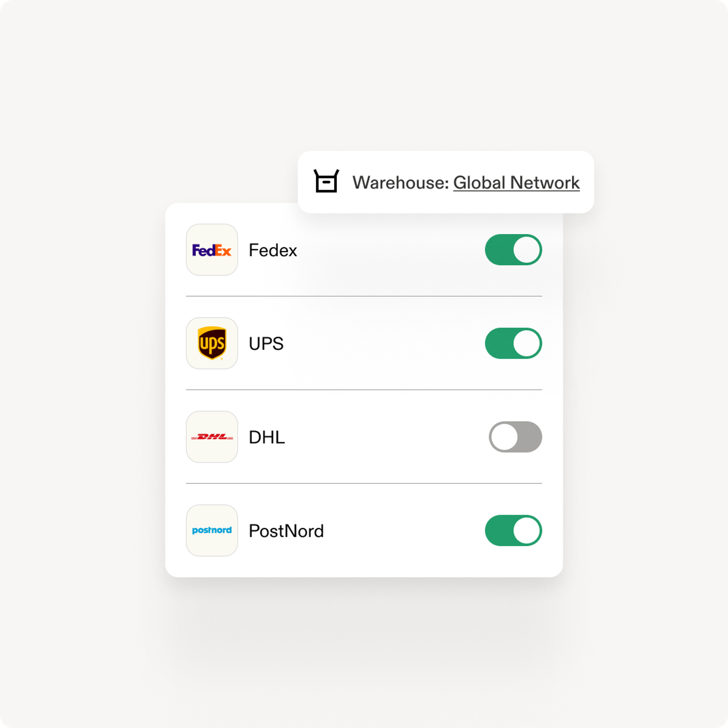Select the PostNord carrier name label
Image resolution: width=728 pixels, height=728 pixels.
coord(286,531)
